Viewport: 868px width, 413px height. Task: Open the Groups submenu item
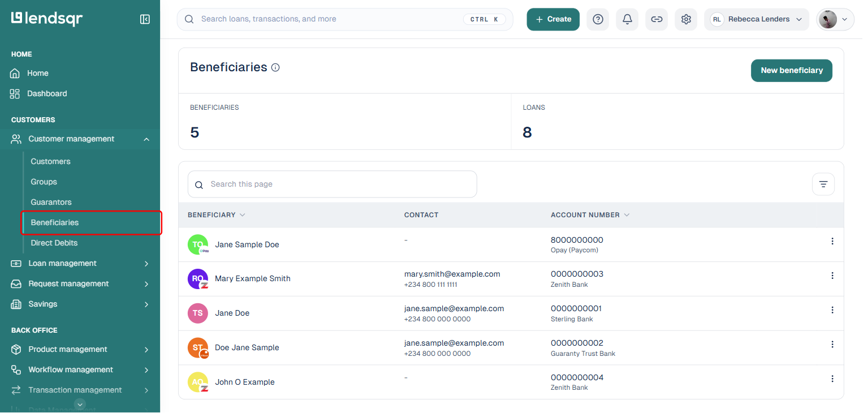point(44,182)
